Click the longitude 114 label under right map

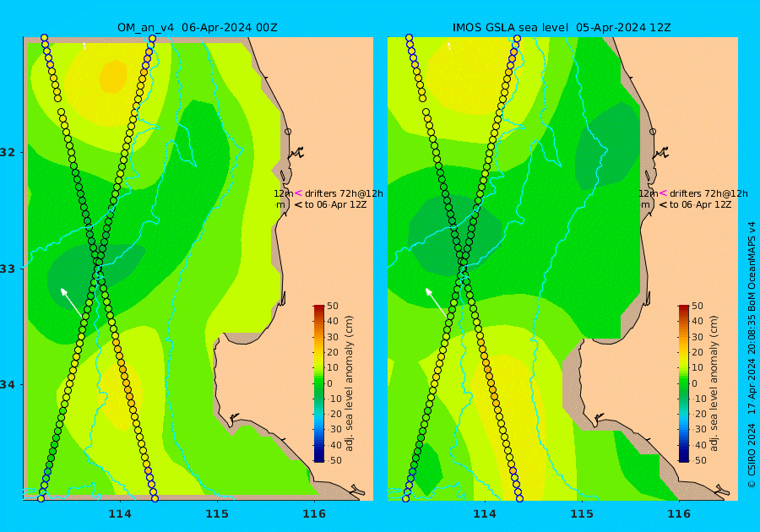(485, 514)
